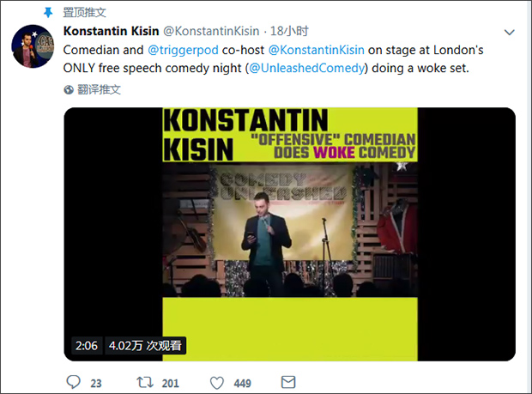Click the 201 retweet count
Screen dimensions: 532x394
point(170,383)
